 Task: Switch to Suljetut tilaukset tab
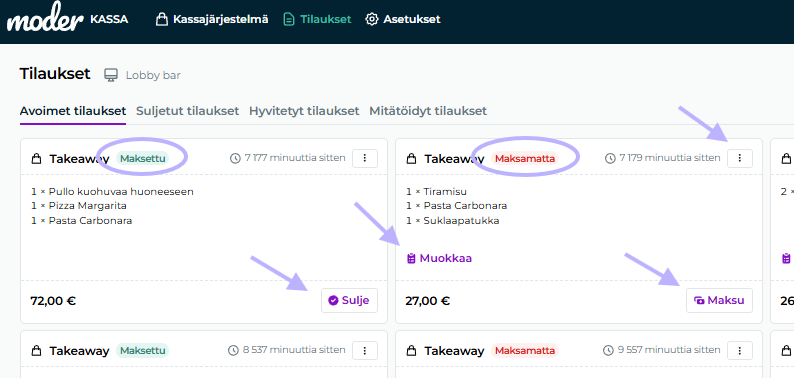coord(187,110)
